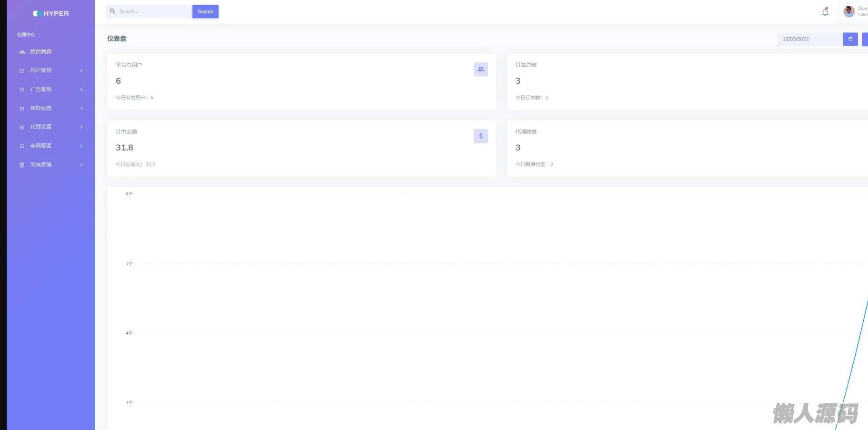Click the HYPER logo
The height and width of the screenshot is (430, 868).
[51, 13]
